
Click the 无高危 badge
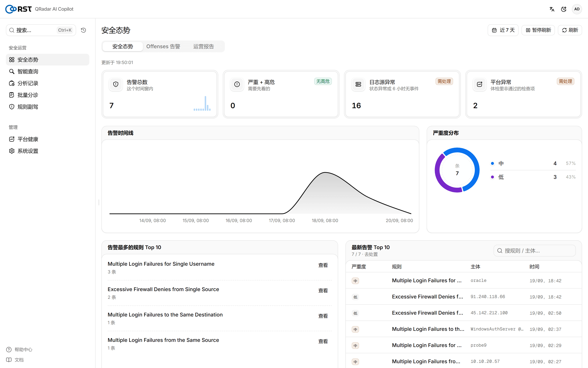pos(323,81)
